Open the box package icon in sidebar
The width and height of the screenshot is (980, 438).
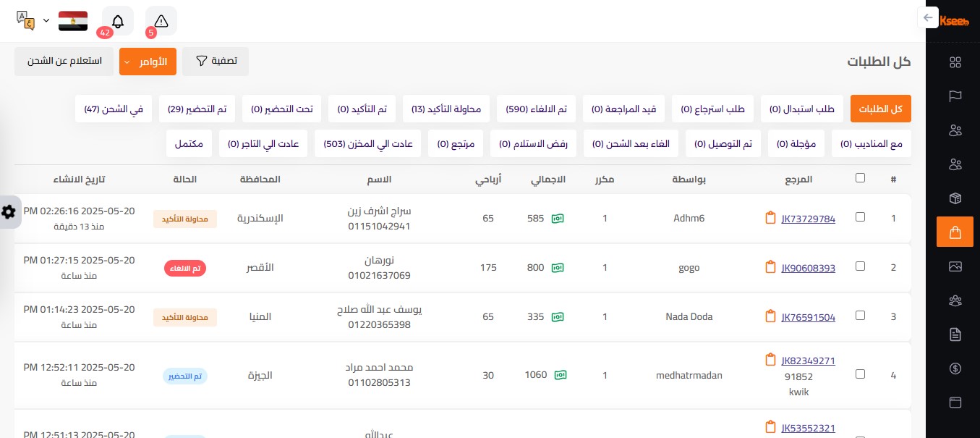[955, 198]
